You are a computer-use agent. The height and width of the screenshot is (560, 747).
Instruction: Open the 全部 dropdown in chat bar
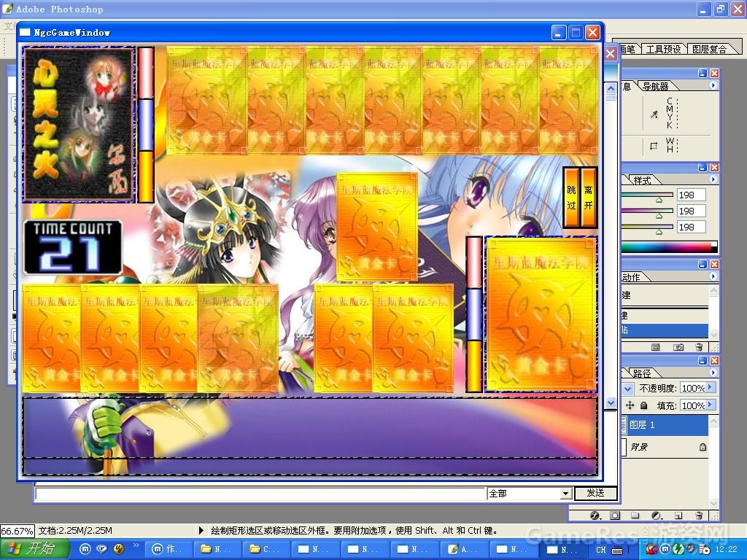pos(565,494)
